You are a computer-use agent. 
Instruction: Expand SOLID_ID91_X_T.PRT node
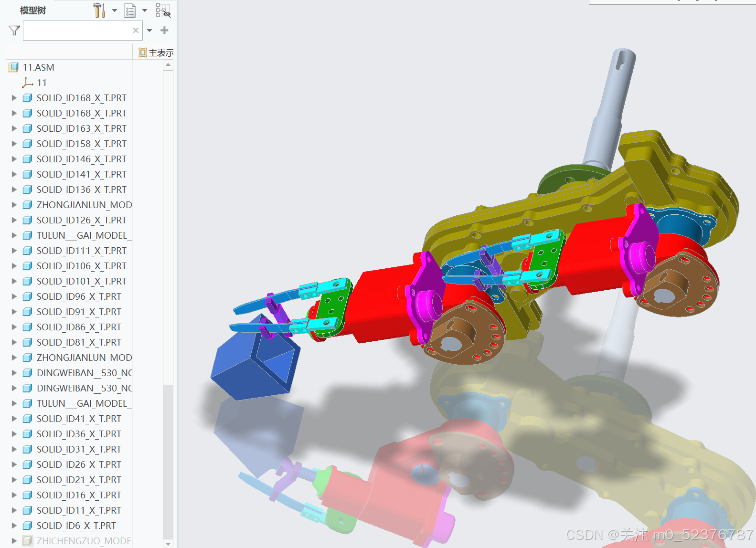(x=14, y=312)
